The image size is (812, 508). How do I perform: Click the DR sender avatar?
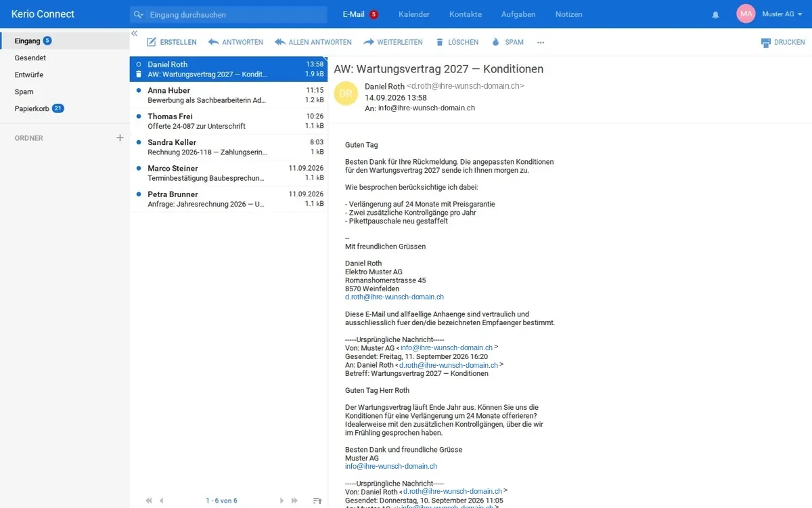click(346, 93)
